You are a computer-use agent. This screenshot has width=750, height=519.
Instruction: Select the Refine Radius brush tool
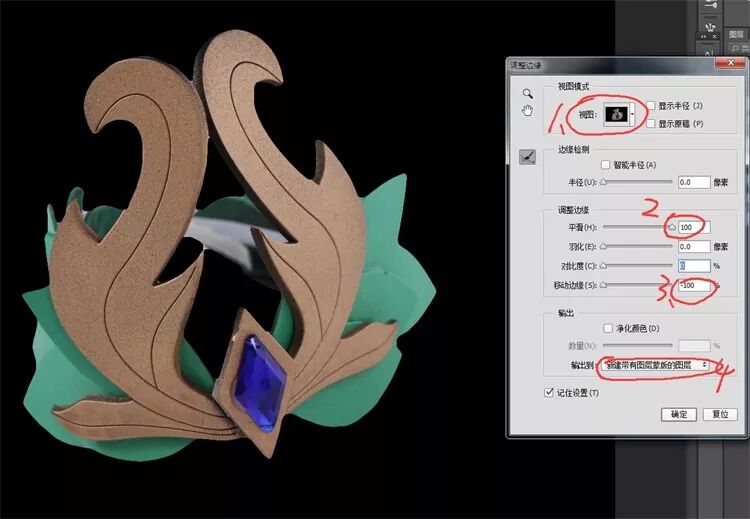(x=528, y=157)
